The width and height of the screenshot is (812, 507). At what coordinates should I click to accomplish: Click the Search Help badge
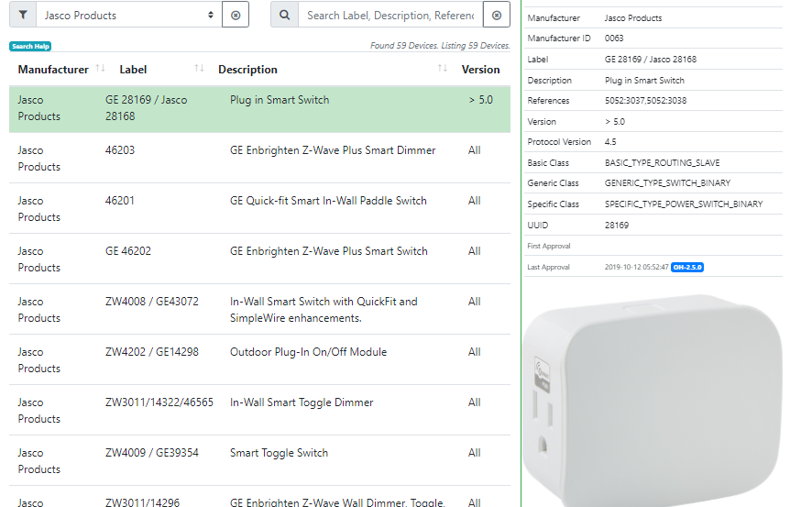point(30,46)
